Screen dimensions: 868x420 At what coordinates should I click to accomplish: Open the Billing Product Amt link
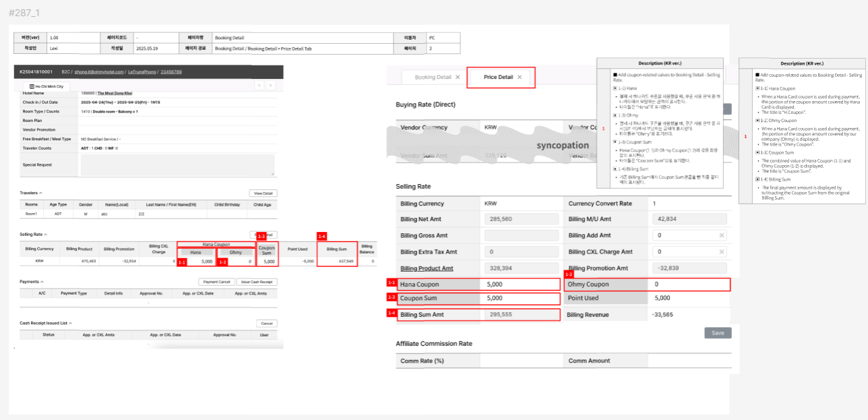[427, 268]
